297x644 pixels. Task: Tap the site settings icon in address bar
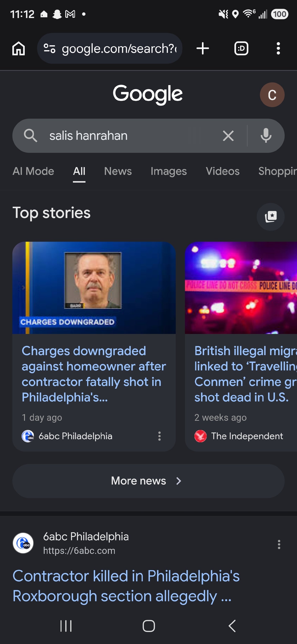pos(49,48)
